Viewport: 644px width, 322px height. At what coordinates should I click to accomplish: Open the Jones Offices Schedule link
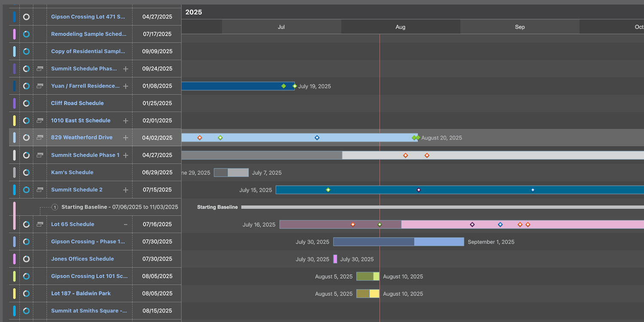point(82,259)
